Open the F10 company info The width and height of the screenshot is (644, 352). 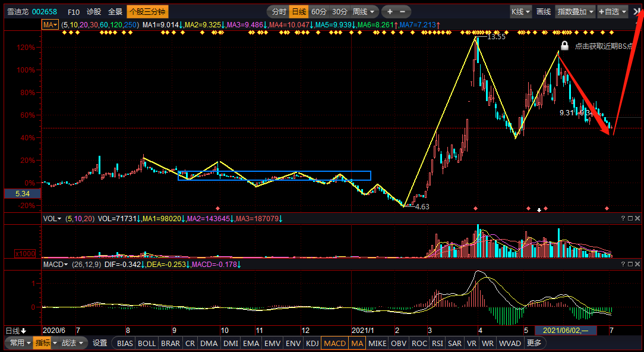[74, 11]
